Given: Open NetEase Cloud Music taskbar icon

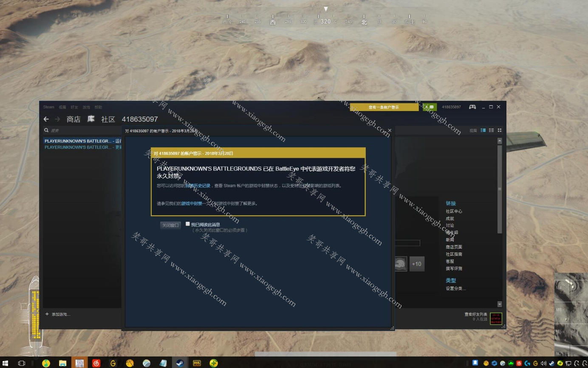Looking at the screenshot, I should tap(96, 363).
